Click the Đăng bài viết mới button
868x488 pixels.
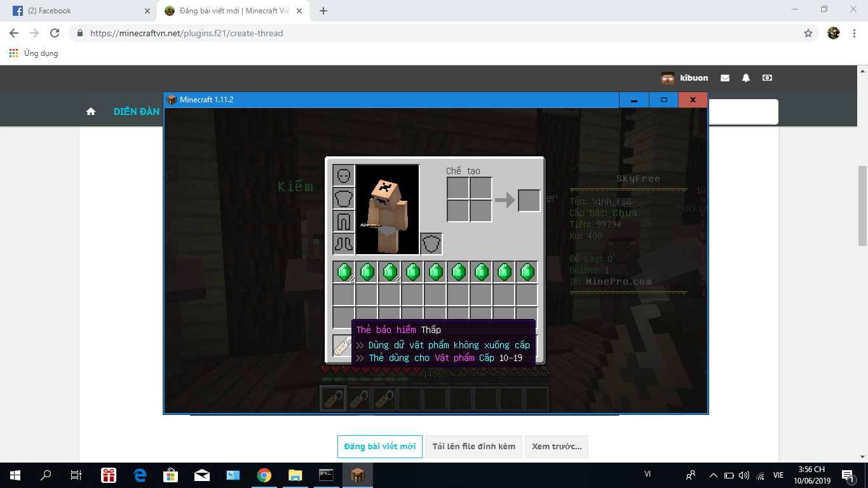380,447
